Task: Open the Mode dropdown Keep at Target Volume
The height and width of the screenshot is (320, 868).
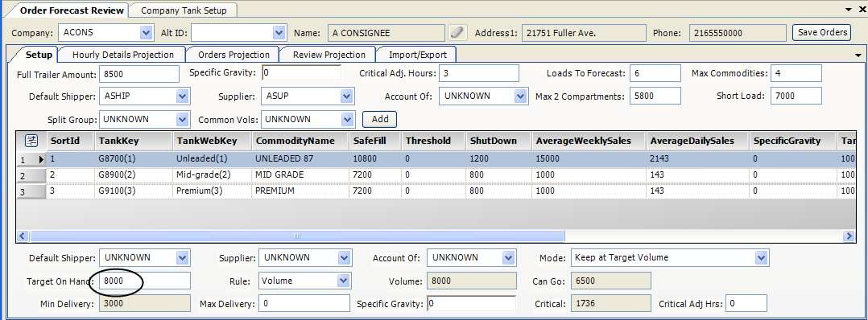Action: coord(762,257)
